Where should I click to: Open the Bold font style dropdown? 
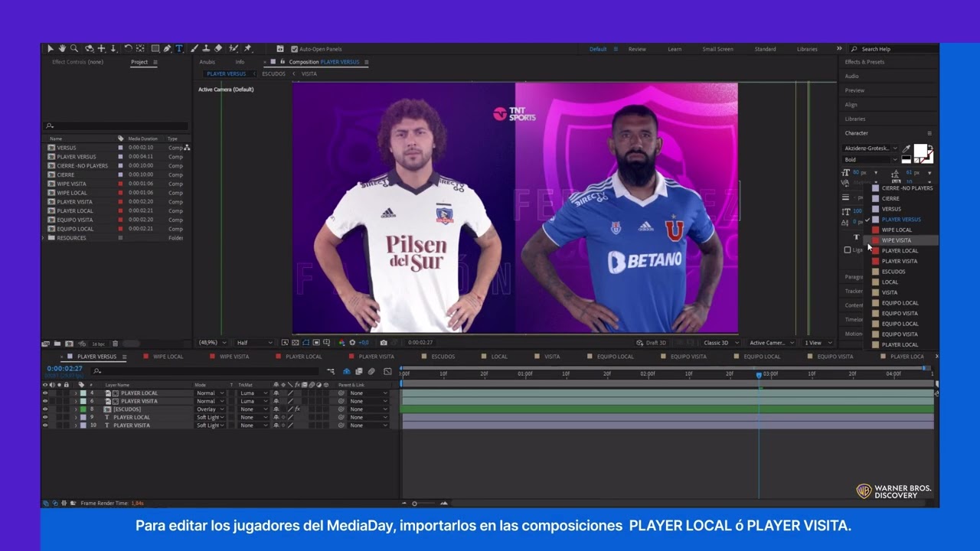point(871,160)
